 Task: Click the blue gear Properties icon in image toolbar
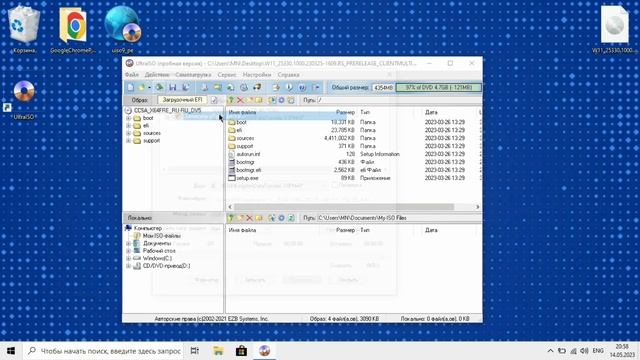click(x=281, y=100)
